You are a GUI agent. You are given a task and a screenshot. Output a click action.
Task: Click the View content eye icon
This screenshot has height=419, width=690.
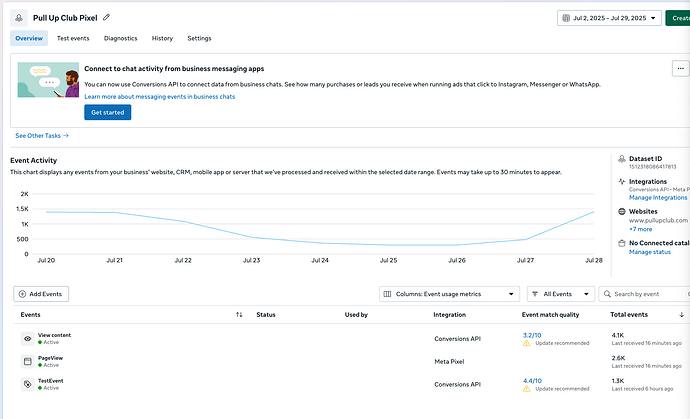tap(28, 338)
